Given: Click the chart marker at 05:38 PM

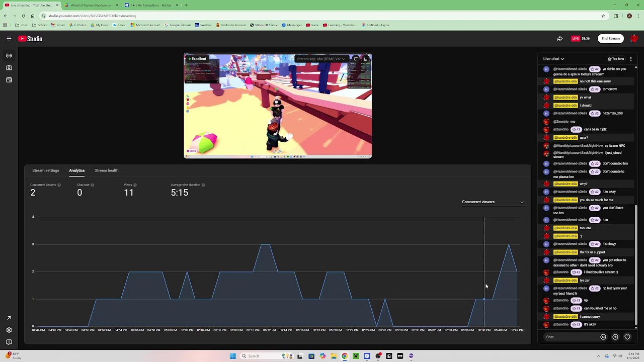Looking at the screenshot, I should (x=484, y=299).
